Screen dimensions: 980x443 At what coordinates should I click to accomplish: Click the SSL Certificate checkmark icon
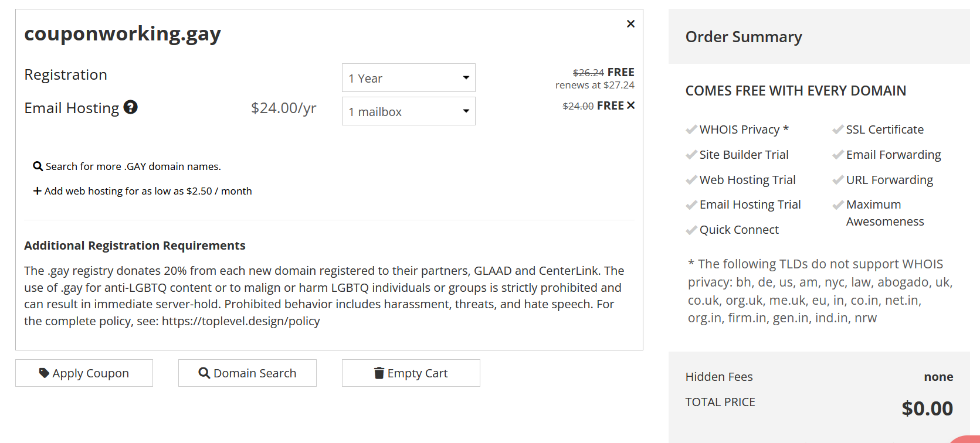[x=838, y=130]
